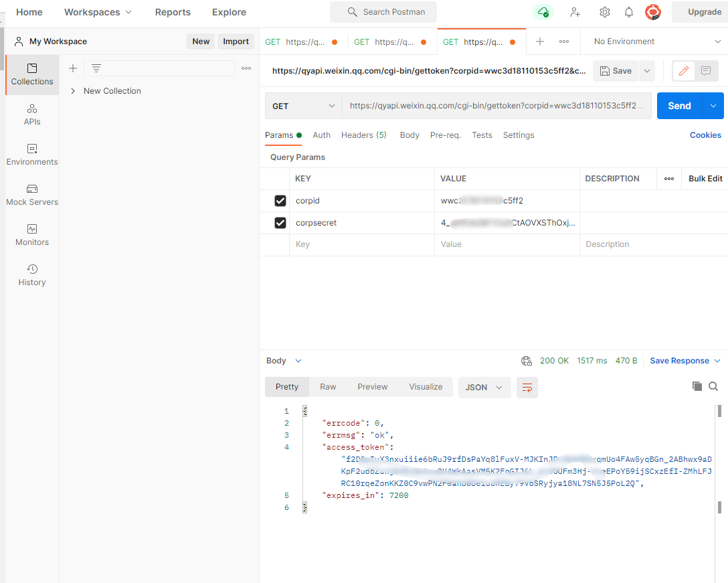This screenshot has width=728, height=583.
Task: Click the Import button
Action: coord(236,41)
